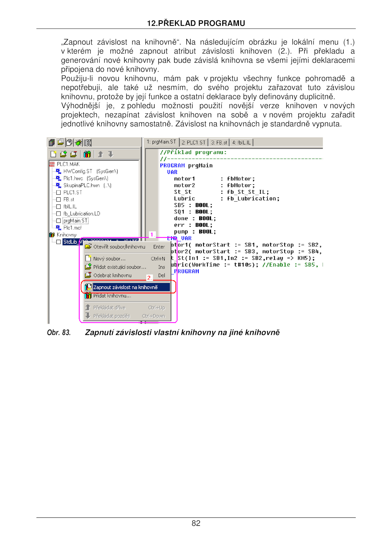The height and width of the screenshot is (555, 392).
Task: Select the highlighted StdLib library entry
Action: point(71,242)
